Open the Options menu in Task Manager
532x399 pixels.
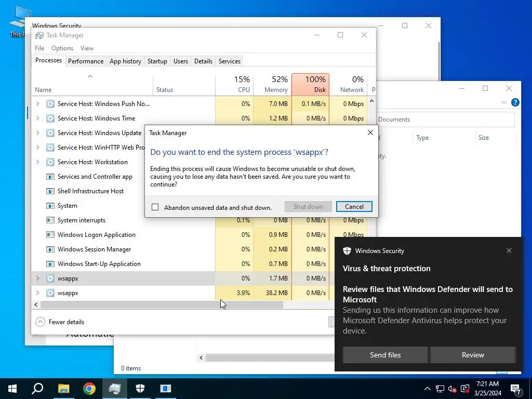point(62,48)
